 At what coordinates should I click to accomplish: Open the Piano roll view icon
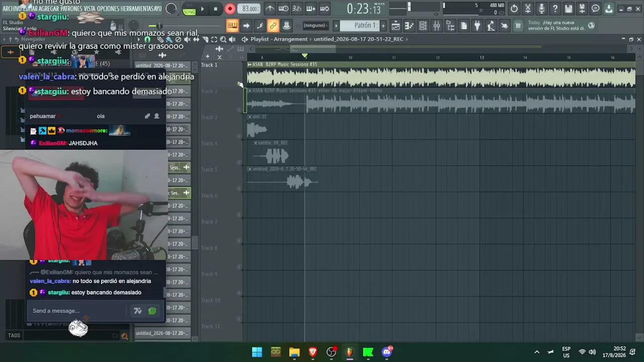[x=410, y=26]
